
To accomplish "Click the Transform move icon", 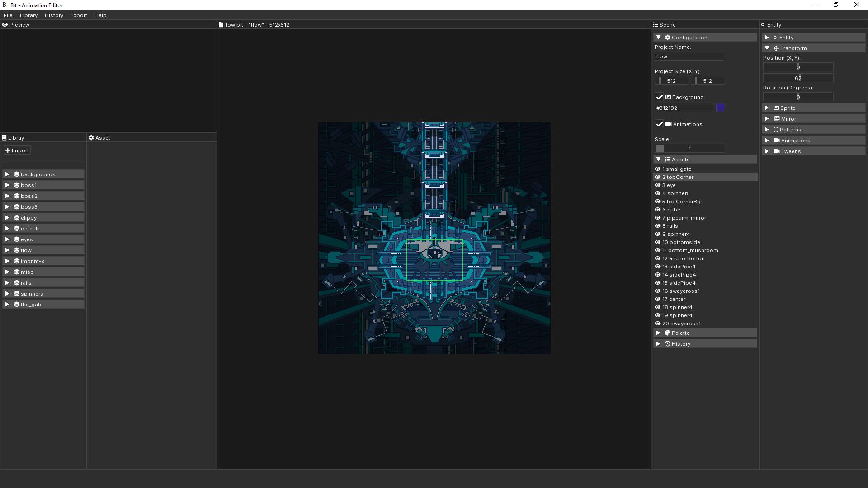I will click(776, 48).
